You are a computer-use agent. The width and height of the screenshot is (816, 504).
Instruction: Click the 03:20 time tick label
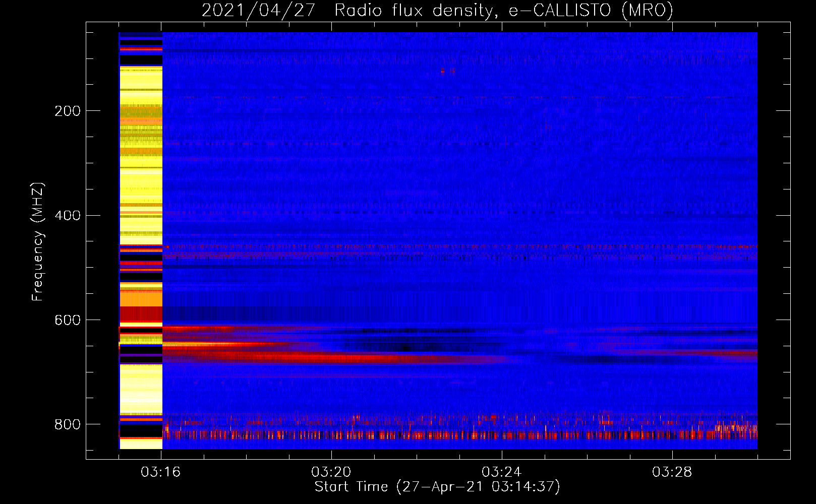point(331,472)
